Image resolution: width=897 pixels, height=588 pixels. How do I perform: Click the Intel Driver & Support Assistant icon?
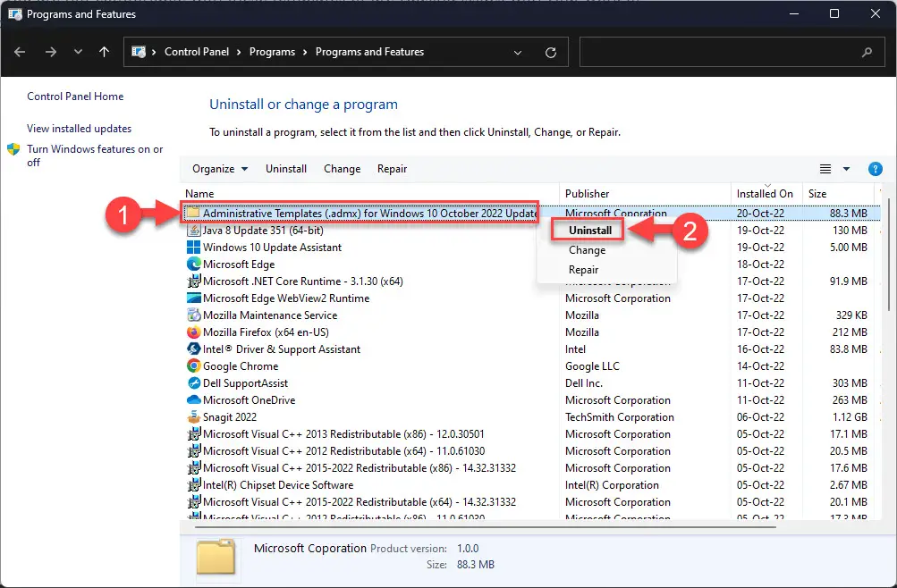pos(193,349)
